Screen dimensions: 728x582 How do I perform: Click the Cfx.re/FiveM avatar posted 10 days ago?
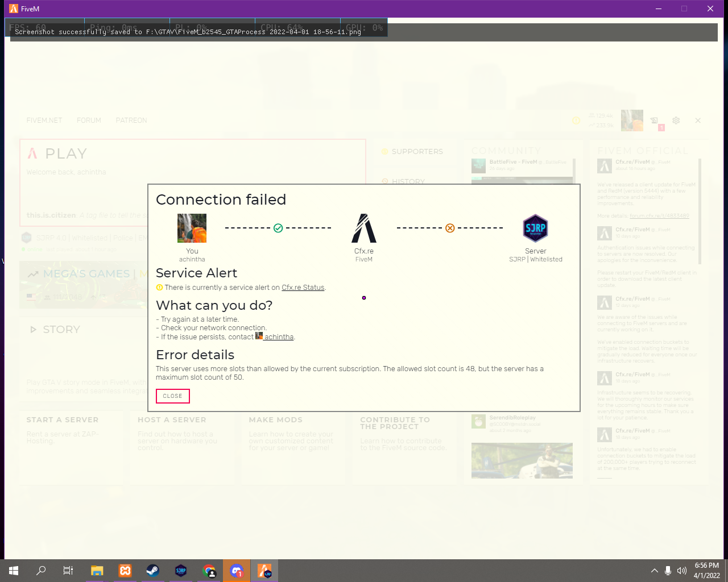click(x=604, y=233)
